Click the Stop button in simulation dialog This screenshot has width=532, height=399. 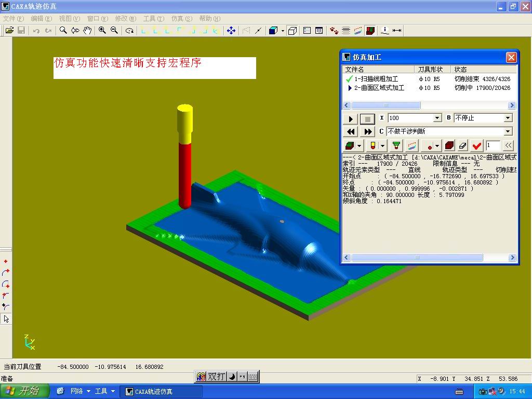click(x=367, y=119)
